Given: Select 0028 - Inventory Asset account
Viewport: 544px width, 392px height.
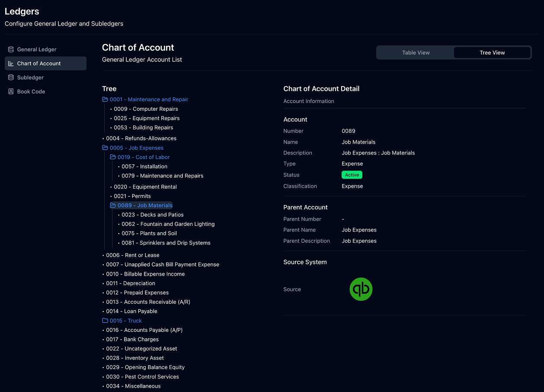Looking at the screenshot, I should [x=135, y=358].
